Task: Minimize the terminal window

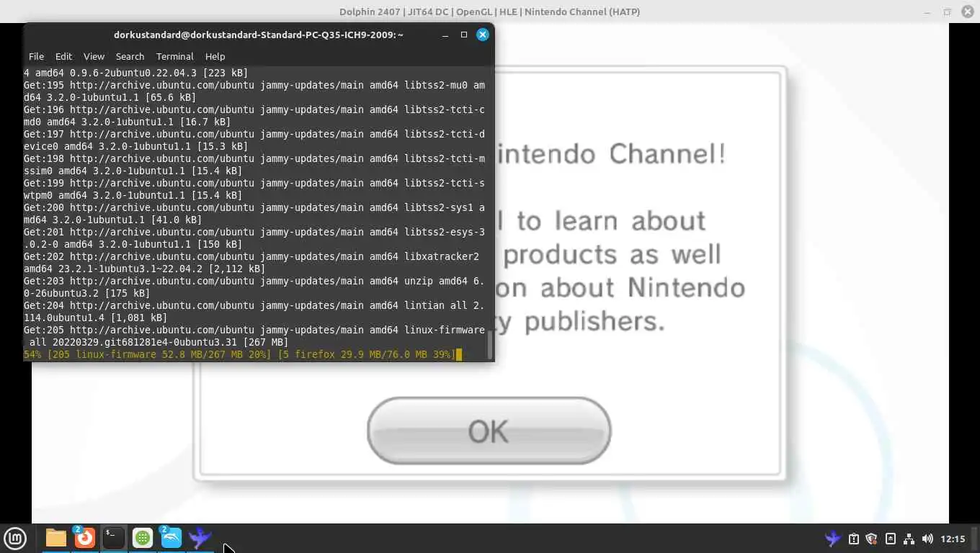Action: pos(445,35)
